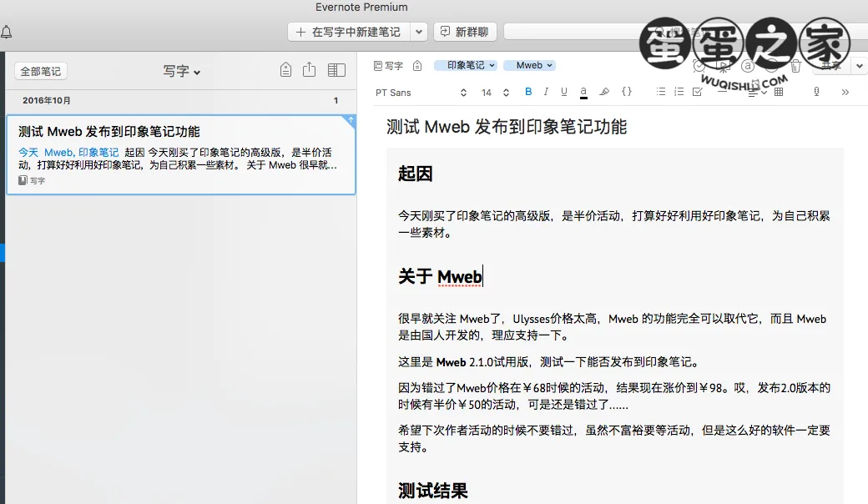868x504 pixels.
Task: Click the 2016年10月 group header
Action: pos(47,101)
